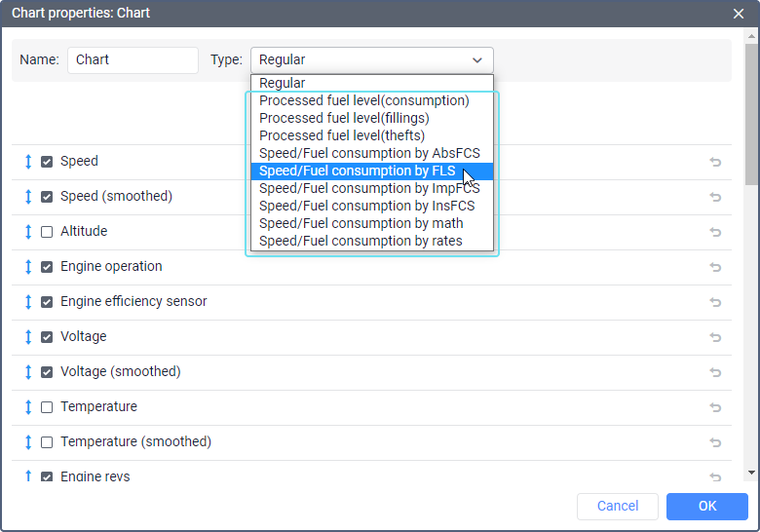Click the reset arrow on Temperature row
760x532 pixels.
715,407
